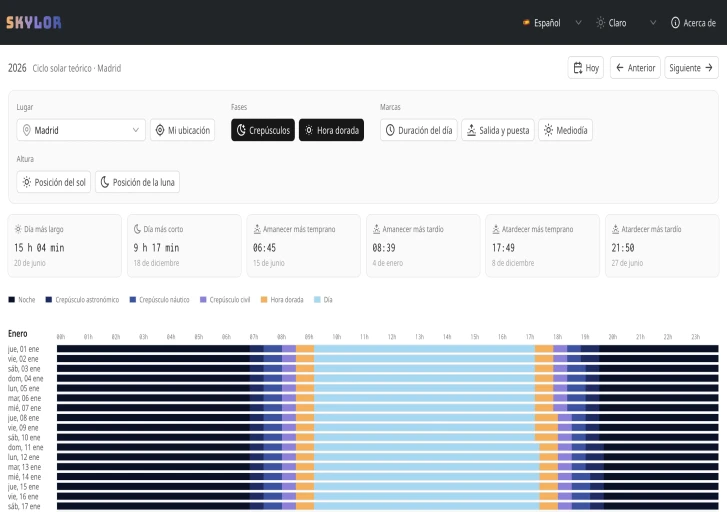727x512 pixels.
Task: Toggle the Crepúsculos phase
Action: (x=263, y=130)
